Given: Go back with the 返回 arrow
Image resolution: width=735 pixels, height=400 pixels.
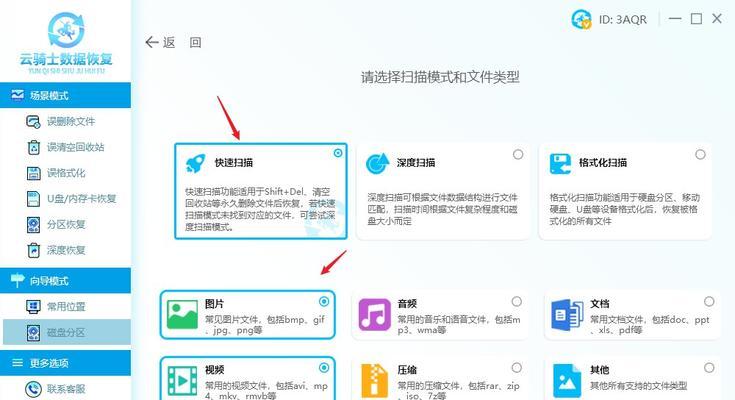Looking at the screenshot, I should point(173,43).
